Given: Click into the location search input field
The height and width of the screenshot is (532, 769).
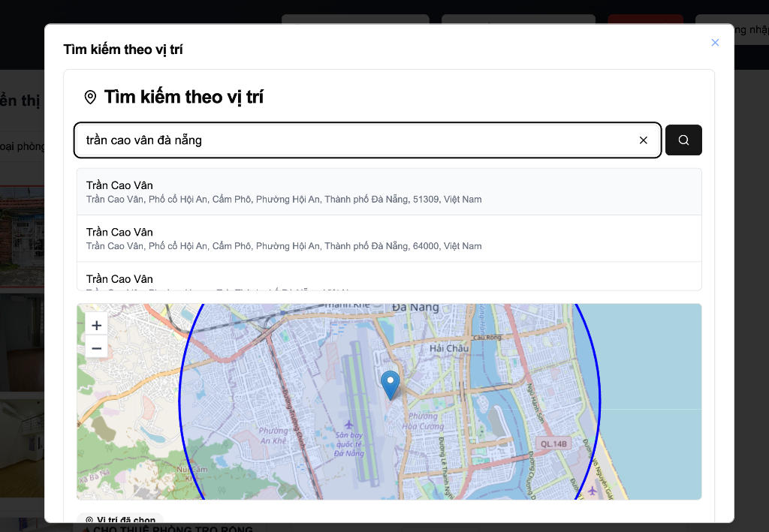Looking at the screenshot, I should [353, 140].
